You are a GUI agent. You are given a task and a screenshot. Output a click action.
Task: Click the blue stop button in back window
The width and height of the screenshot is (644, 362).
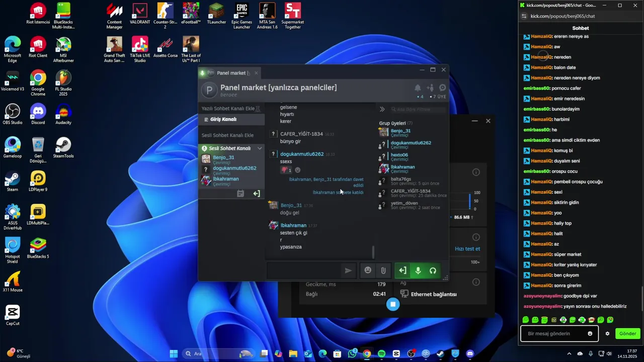tap(393, 304)
